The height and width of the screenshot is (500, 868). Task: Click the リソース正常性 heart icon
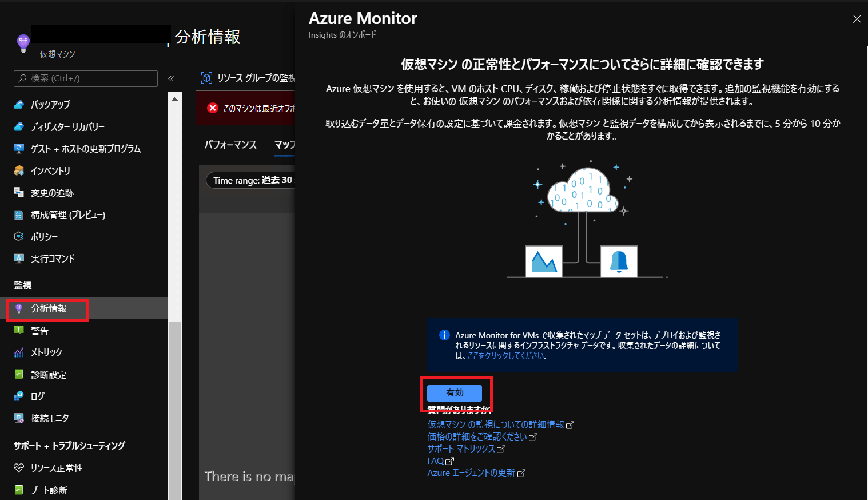coord(19,468)
